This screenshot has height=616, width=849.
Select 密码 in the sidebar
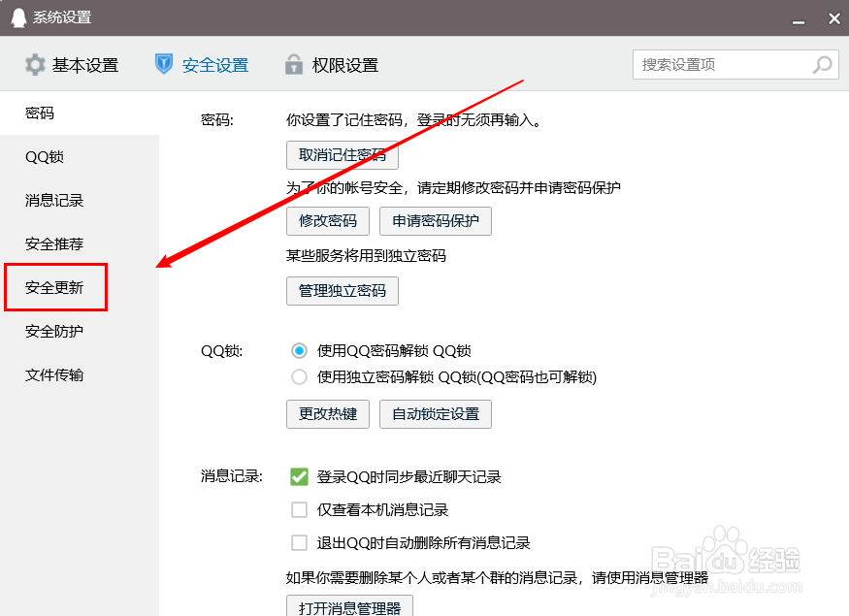(x=80, y=113)
